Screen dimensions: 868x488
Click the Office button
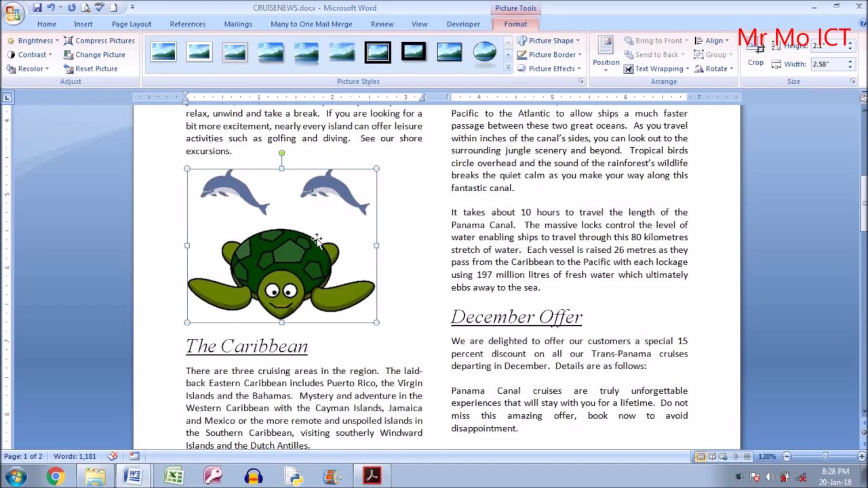[12, 12]
